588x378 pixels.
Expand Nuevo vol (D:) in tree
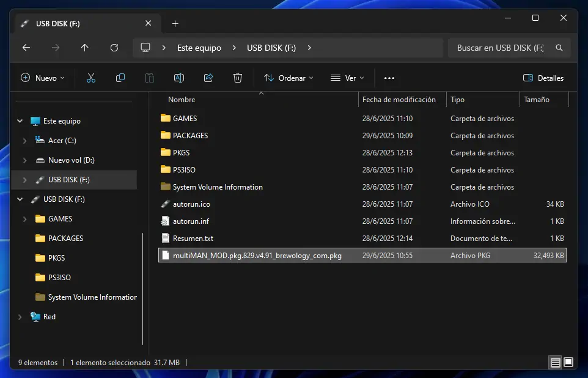(24, 160)
